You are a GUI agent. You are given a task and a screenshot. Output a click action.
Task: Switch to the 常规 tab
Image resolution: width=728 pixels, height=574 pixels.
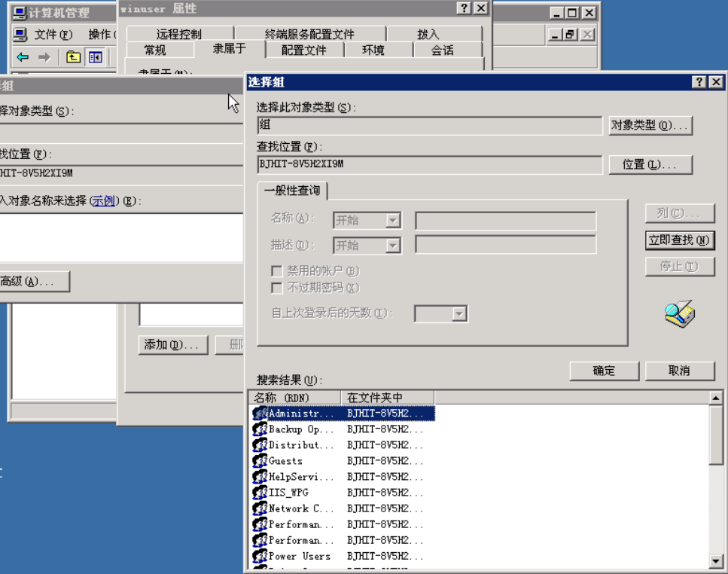point(155,50)
